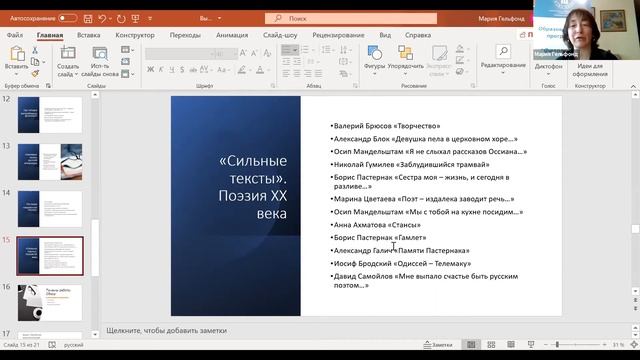Collapse the ribbon with chevron
The width and height of the screenshot is (640, 360).
click(x=633, y=87)
